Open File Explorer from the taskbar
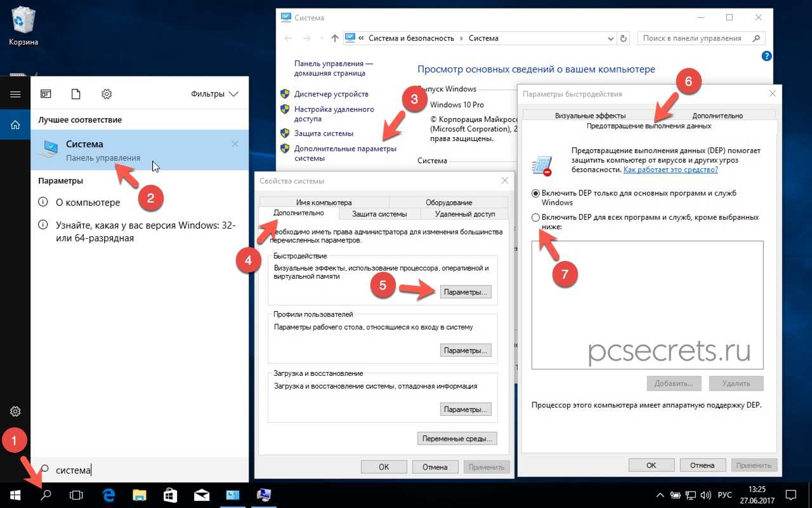The height and width of the screenshot is (508, 812). 139,494
